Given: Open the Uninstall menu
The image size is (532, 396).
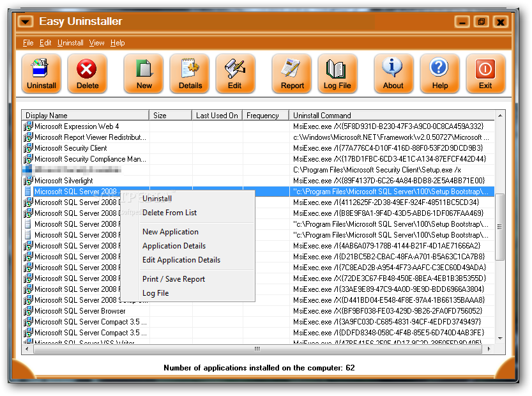Looking at the screenshot, I should coord(70,43).
